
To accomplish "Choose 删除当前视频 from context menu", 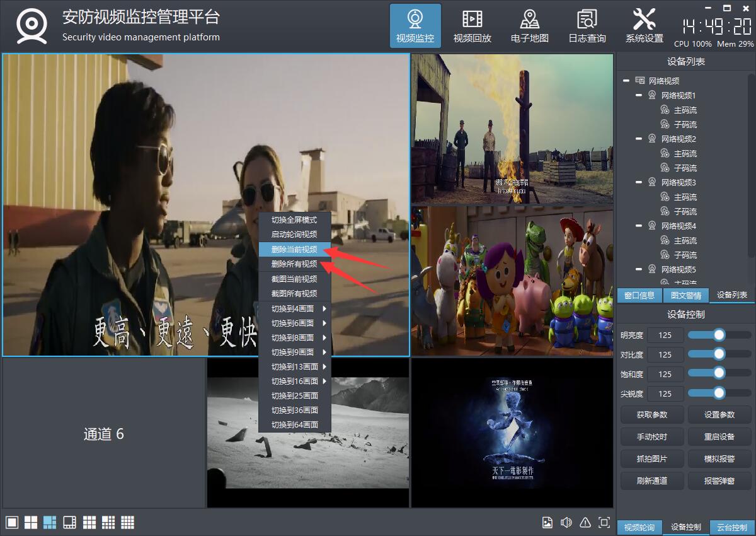I will point(294,249).
